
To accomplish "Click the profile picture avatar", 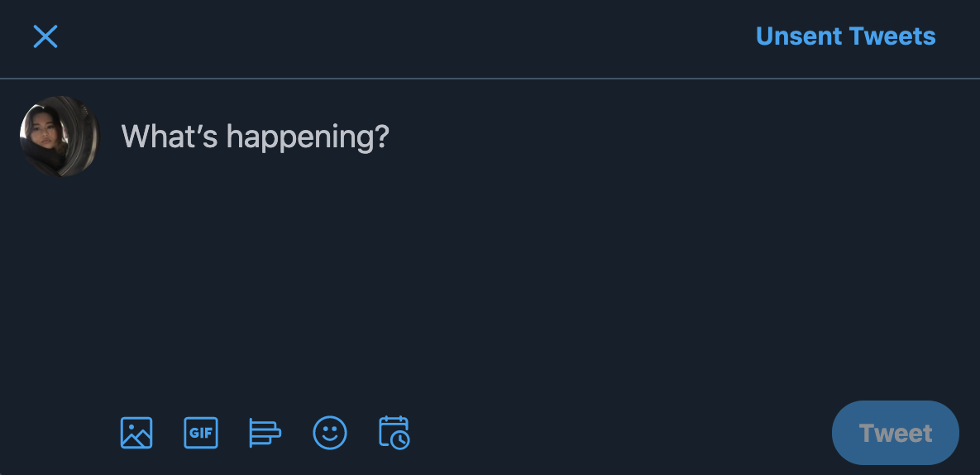I will click(60, 136).
